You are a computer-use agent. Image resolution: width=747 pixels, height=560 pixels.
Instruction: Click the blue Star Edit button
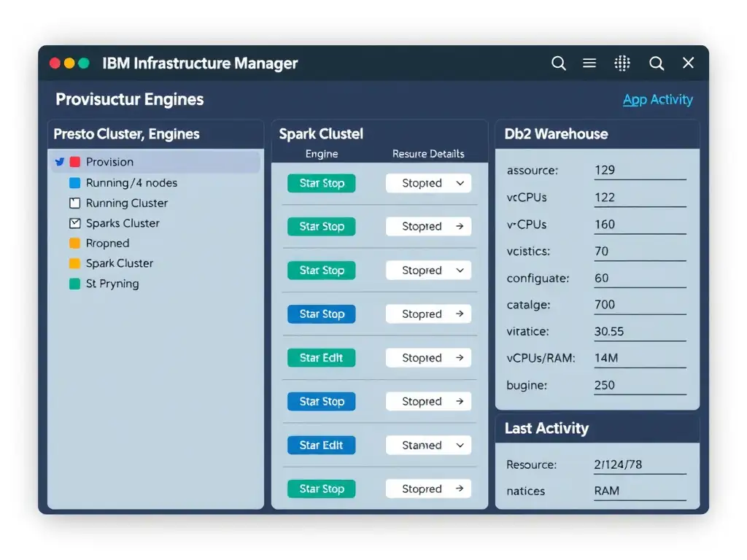click(x=321, y=446)
